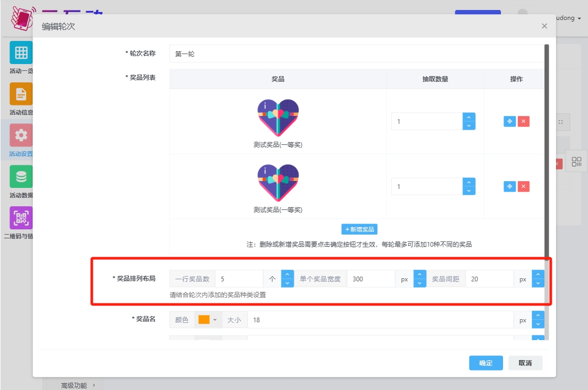Click the 取消 button

(x=525, y=363)
